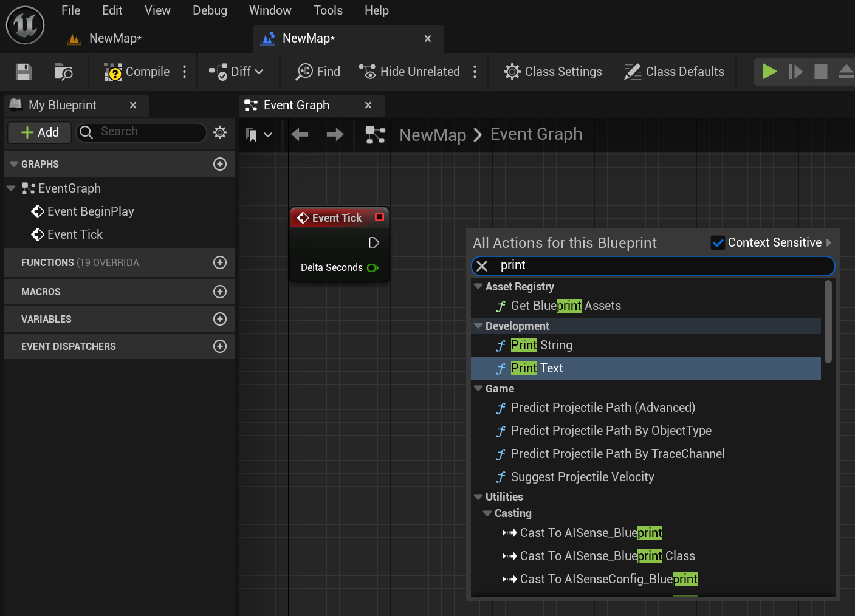Add a new graph with plus icon

click(220, 164)
